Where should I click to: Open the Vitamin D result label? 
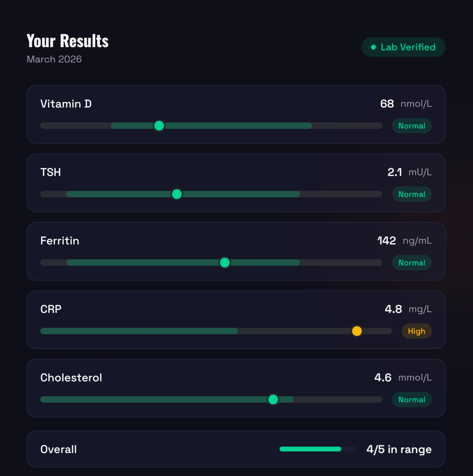pyautogui.click(x=66, y=104)
